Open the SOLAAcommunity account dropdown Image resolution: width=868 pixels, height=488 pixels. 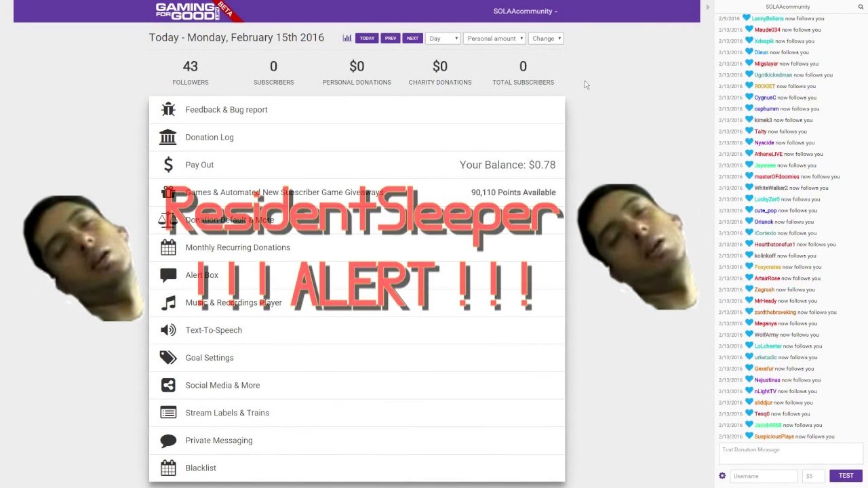coord(526,11)
